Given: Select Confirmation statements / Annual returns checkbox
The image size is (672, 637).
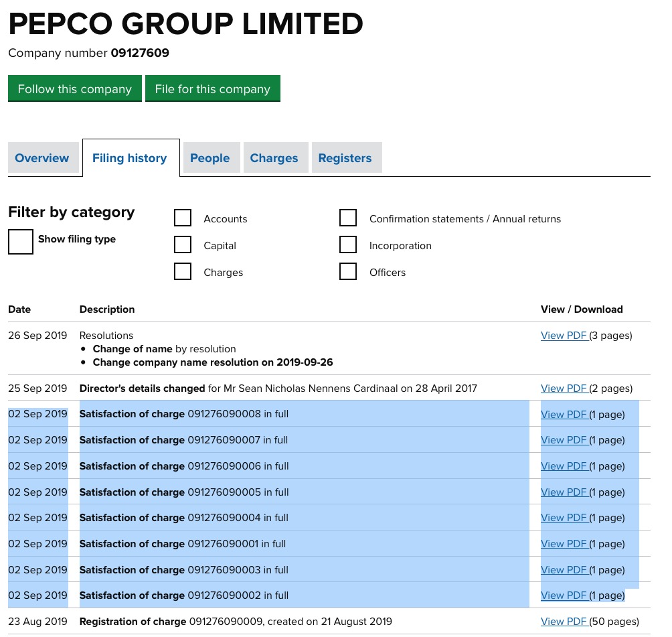Looking at the screenshot, I should tap(348, 218).
